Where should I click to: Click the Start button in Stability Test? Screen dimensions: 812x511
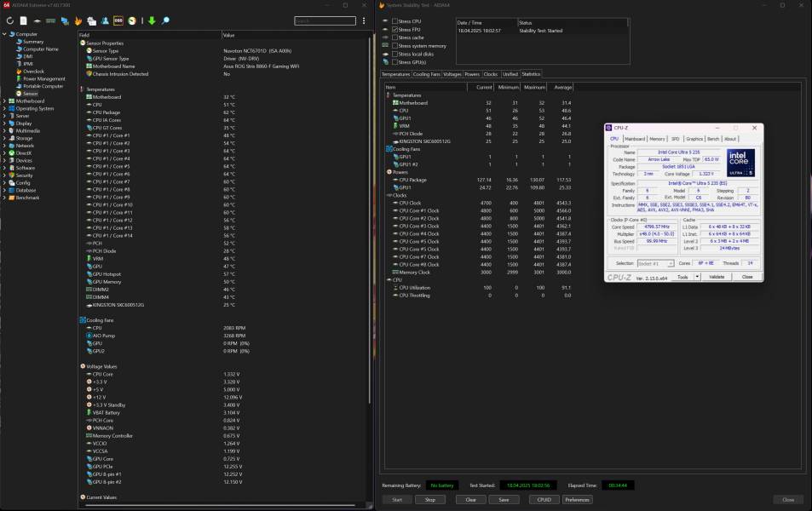(397, 500)
